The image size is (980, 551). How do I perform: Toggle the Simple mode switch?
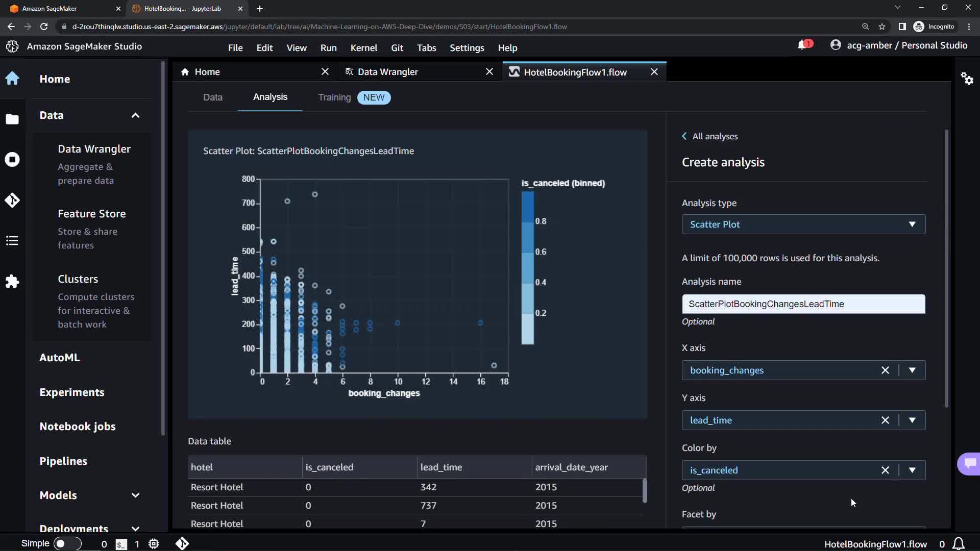coord(67,544)
